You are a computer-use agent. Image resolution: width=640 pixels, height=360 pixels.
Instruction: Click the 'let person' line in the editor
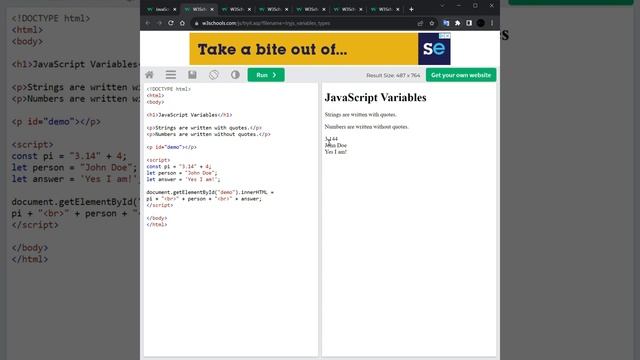click(x=182, y=173)
